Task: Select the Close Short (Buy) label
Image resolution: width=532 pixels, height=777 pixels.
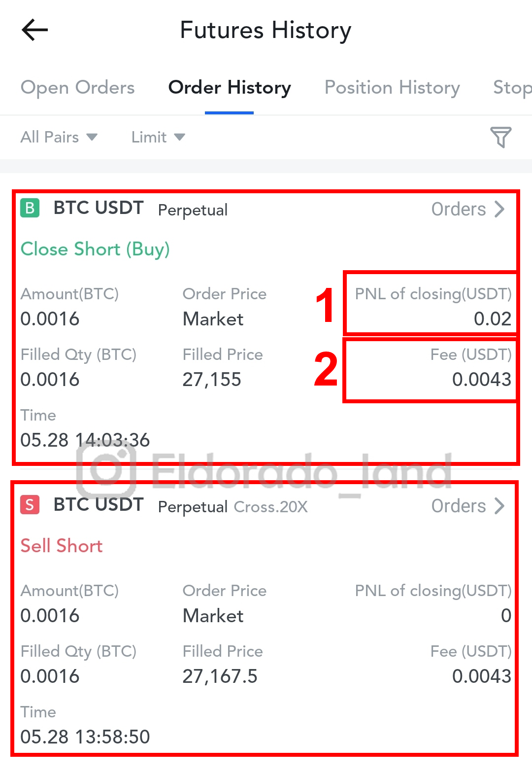Action: coord(95,249)
